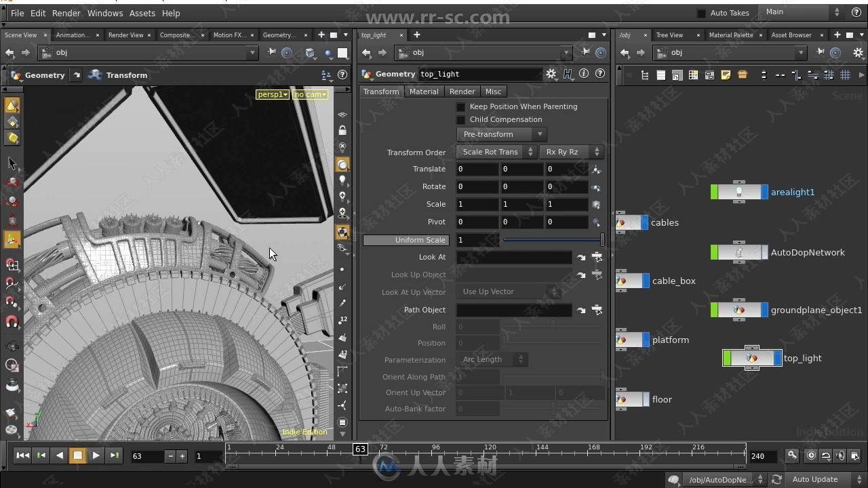The width and height of the screenshot is (868, 488).
Task: Toggle display flag on groundplane_object1 node
Action: 765,310
